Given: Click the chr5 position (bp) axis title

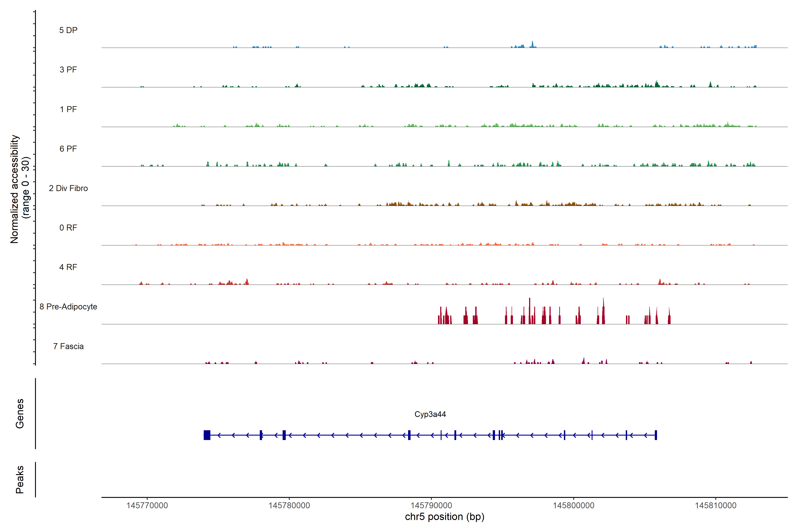Looking at the screenshot, I should point(444,517).
